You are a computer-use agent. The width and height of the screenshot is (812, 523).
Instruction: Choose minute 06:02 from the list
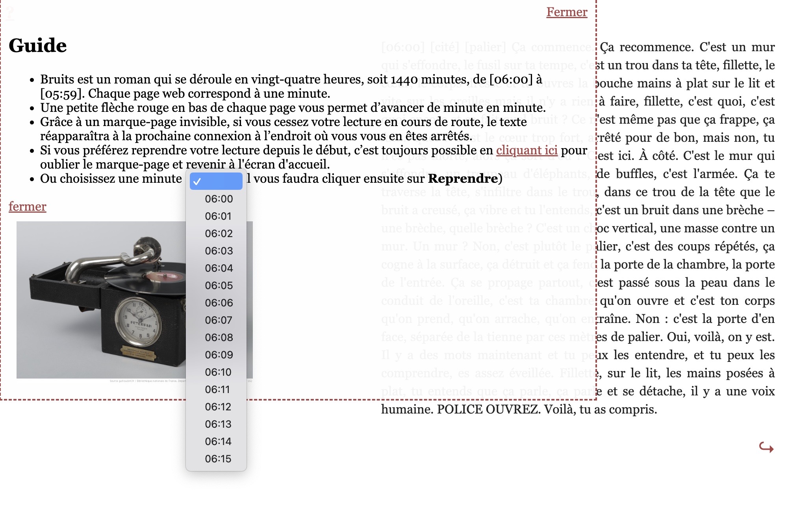(216, 234)
